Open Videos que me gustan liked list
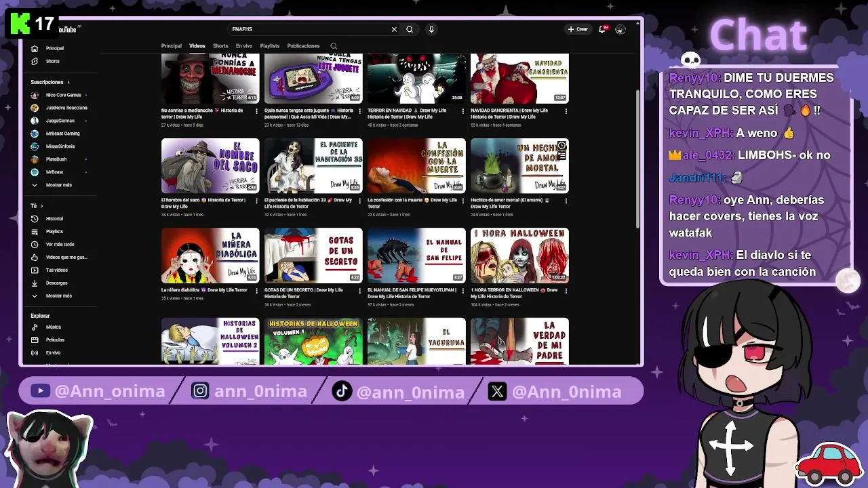 pos(60,257)
